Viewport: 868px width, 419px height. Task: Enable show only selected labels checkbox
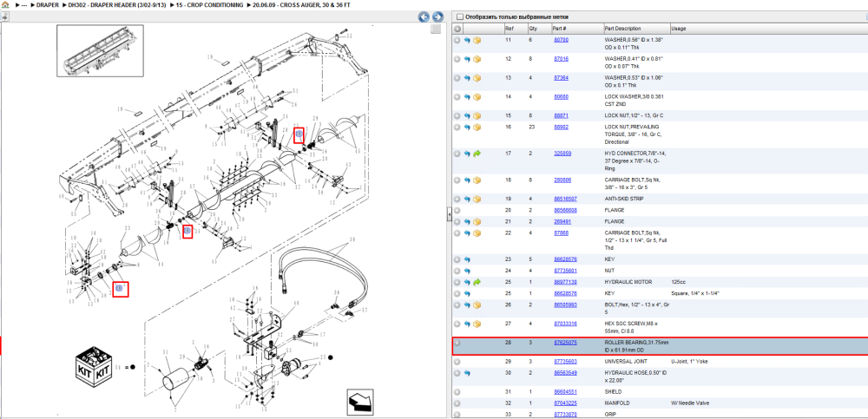point(459,16)
